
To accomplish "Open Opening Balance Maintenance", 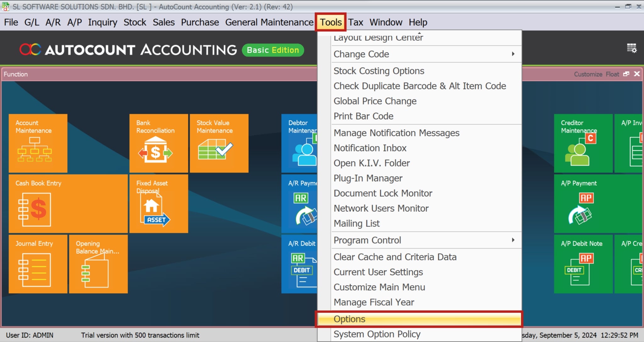I will [98, 264].
